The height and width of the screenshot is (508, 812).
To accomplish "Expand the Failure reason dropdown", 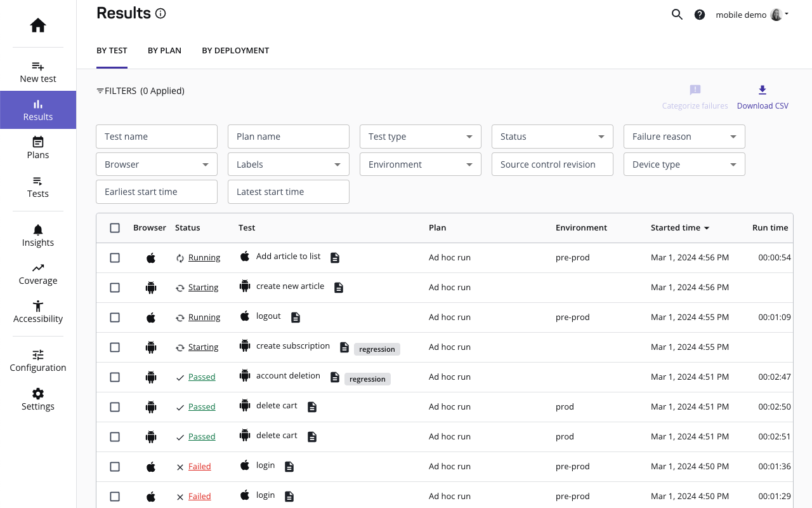I will click(x=684, y=137).
